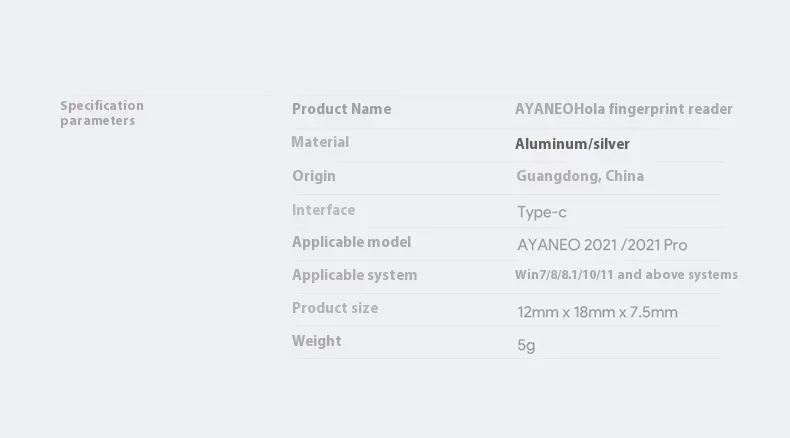Click the 'Interface' row label
790x438 pixels.
pyautogui.click(x=323, y=210)
